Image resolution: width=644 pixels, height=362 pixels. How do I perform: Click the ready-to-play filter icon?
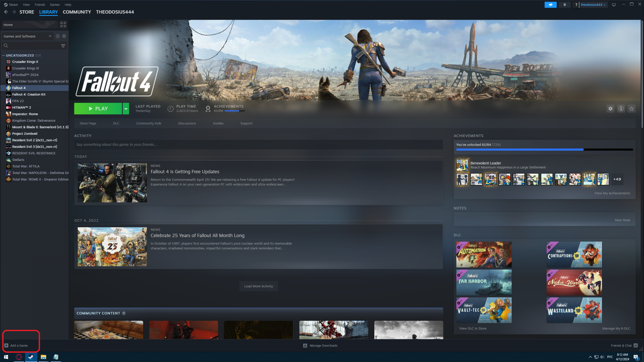[x=64, y=36]
